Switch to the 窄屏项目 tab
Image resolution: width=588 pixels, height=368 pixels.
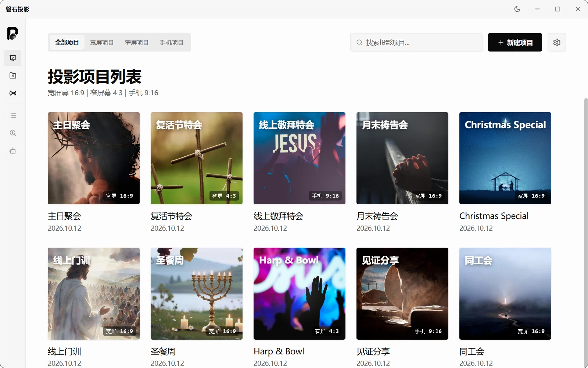[137, 42]
